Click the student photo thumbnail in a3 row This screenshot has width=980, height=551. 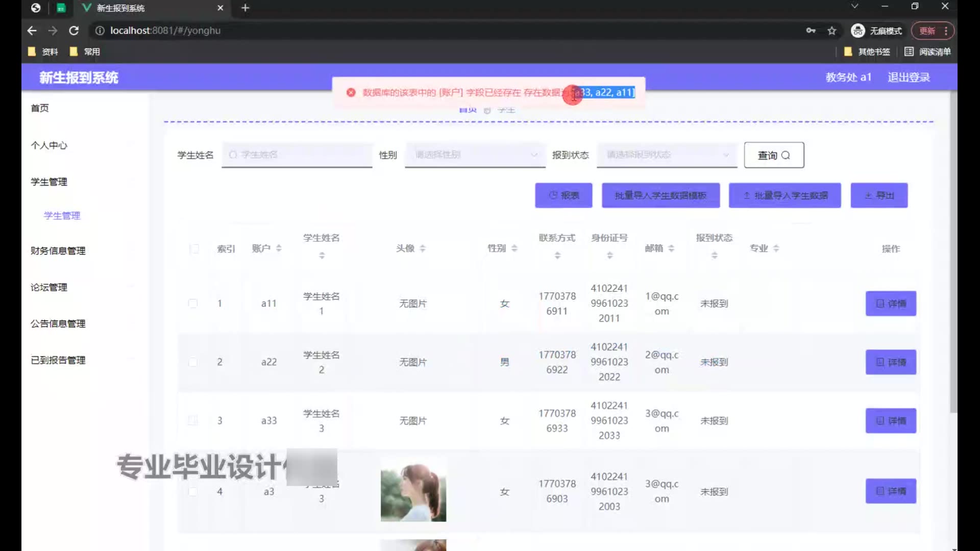413,490
